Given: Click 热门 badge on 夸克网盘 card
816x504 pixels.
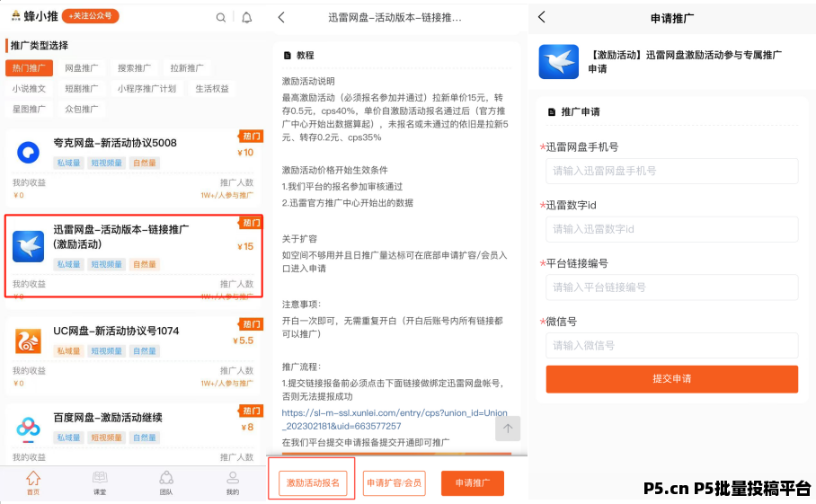Looking at the screenshot, I should [x=251, y=136].
